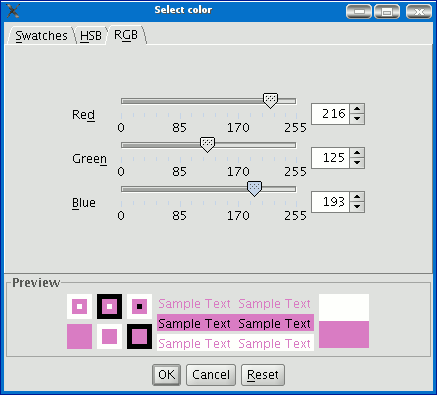Click the Green slider label

(90, 159)
